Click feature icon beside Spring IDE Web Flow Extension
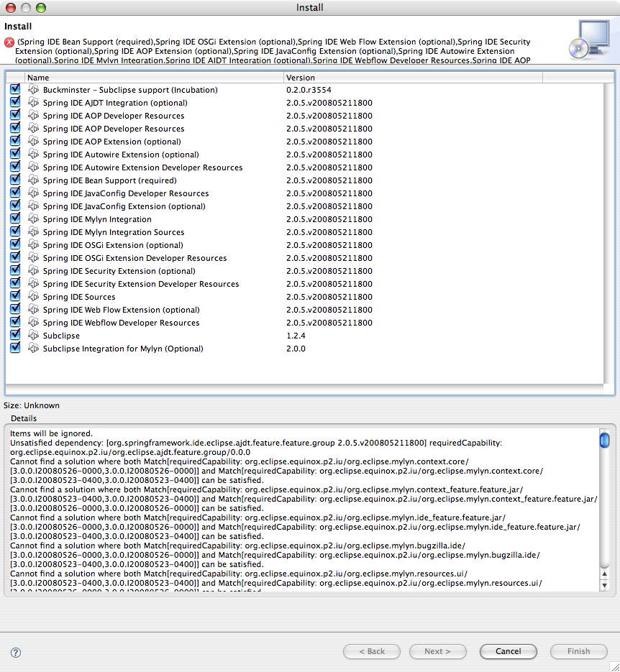The height and width of the screenshot is (672, 620). [33, 309]
